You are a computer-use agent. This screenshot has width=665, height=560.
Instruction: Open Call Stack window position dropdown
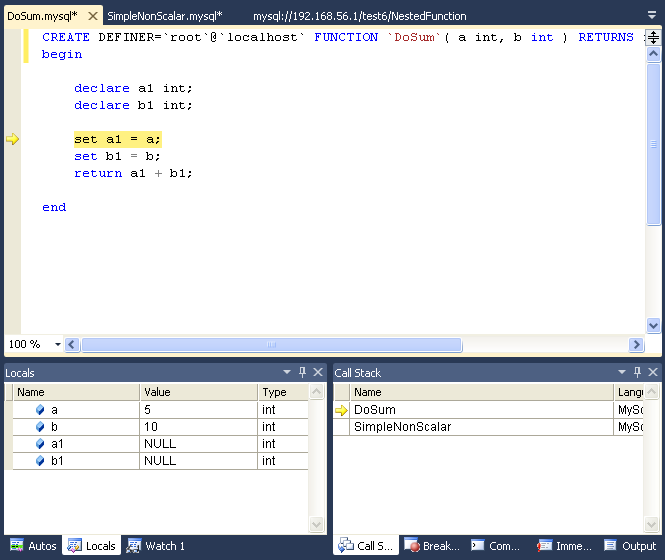click(621, 372)
